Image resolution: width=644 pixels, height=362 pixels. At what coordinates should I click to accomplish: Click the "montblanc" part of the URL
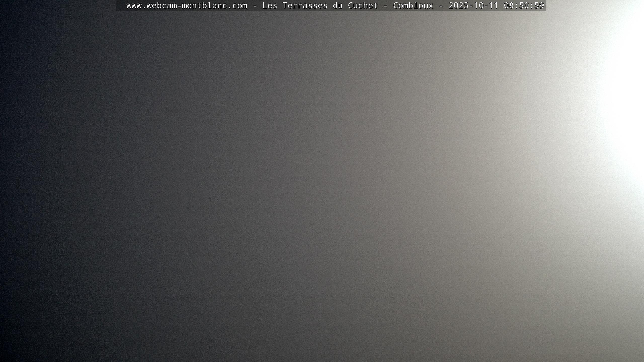pos(204,6)
